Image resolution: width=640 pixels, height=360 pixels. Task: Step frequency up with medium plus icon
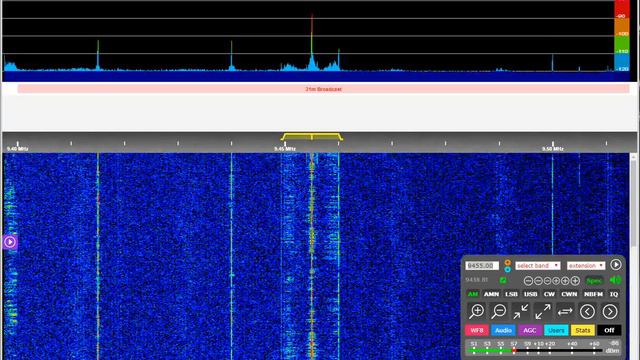(565, 281)
